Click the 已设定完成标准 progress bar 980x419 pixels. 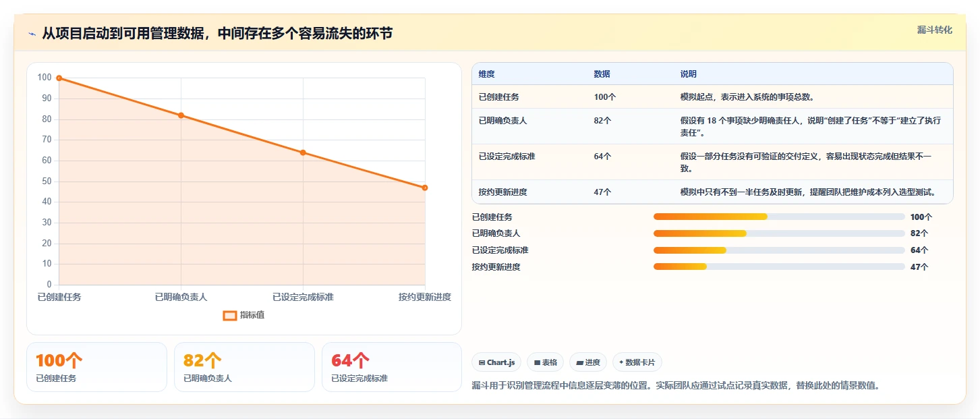click(779, 250)
